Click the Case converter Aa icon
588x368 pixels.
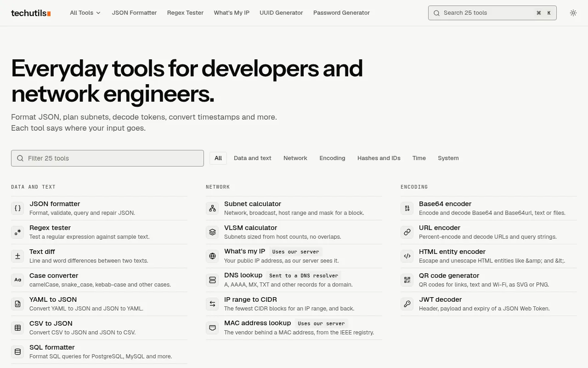click(17, 280)
